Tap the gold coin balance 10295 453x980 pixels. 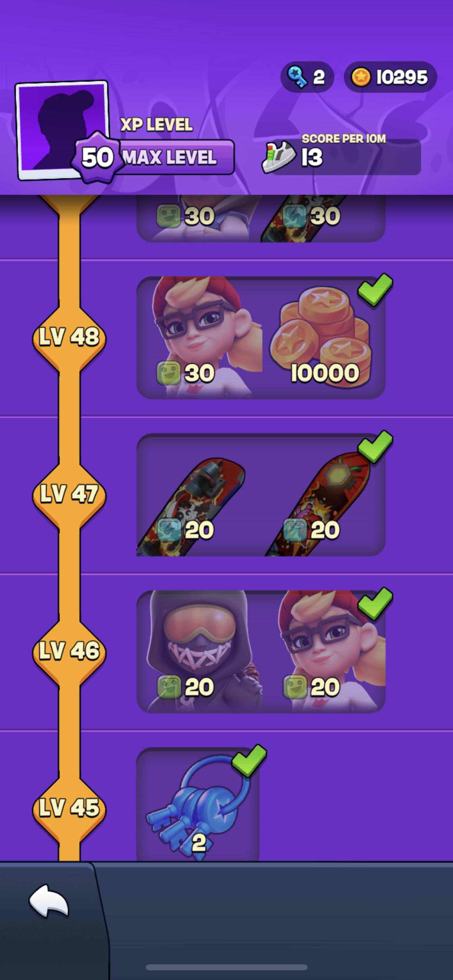390,77
